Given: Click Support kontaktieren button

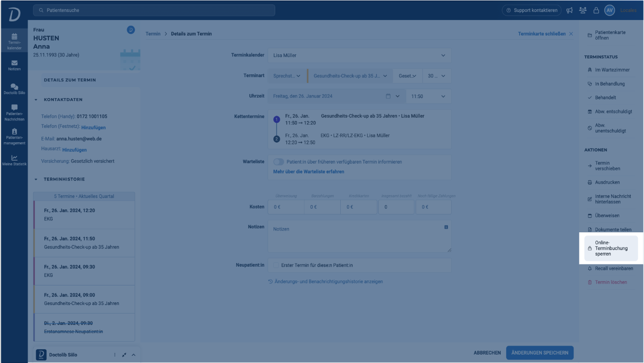Looking at the screenshot, I should (532, 10).
